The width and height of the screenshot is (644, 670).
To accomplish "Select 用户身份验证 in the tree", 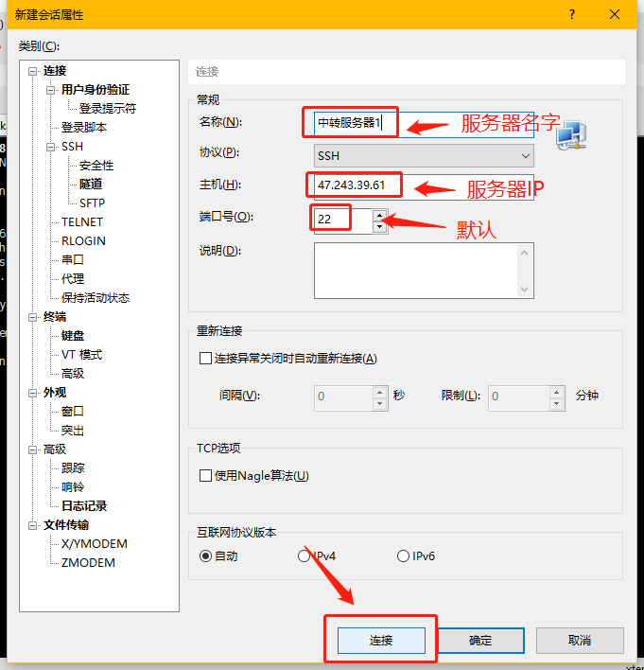I will coord(96,90).
